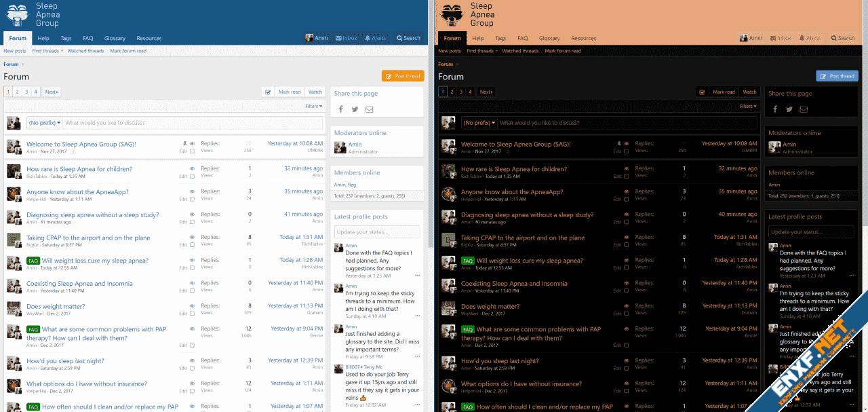Click watched eye icon on light-theme 'Does weight matter?'

click(x=192, y=305)
